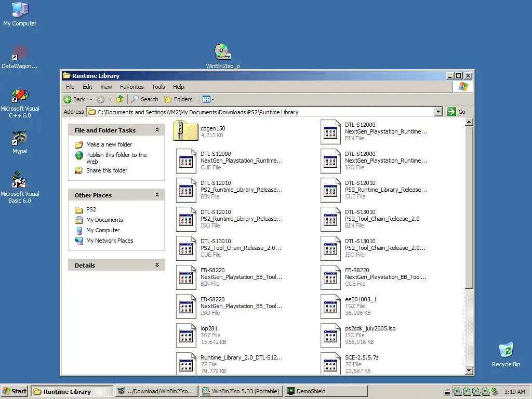The width and height of the screenshot is (532, 399).
Task: Toggle the Folders pane button
Action: 179,99
